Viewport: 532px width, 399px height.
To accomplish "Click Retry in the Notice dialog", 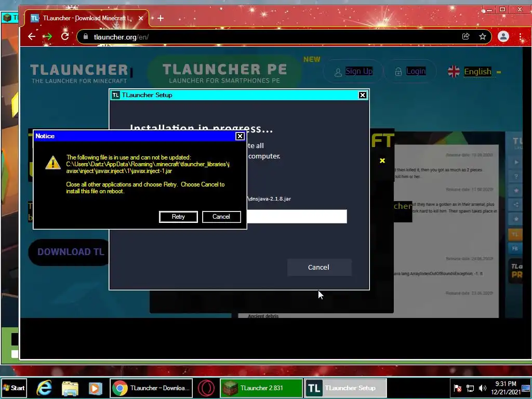I will click(178, 217).
